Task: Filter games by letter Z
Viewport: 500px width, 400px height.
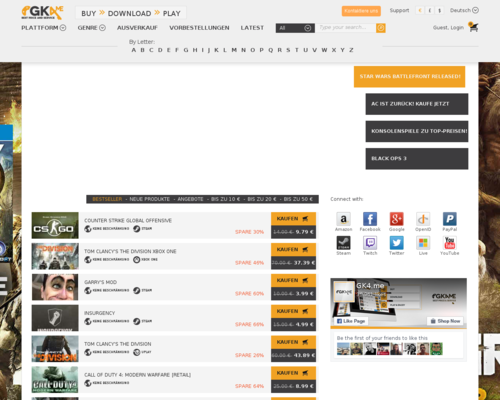Action: click(351, 50)
